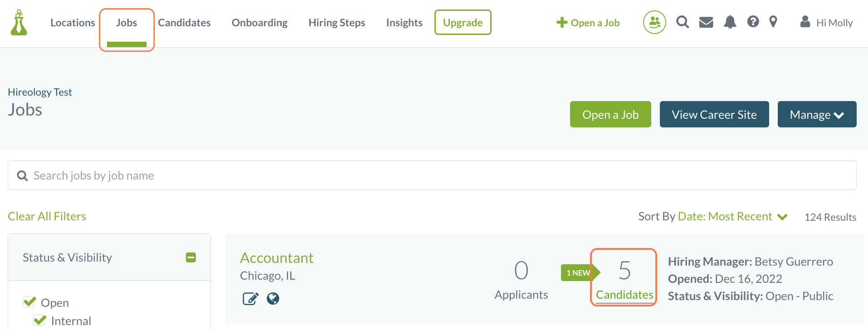Go to the Locations tab
Image resolution: width=868 pixels, height=330 pixels.
[x=73, y=23]
